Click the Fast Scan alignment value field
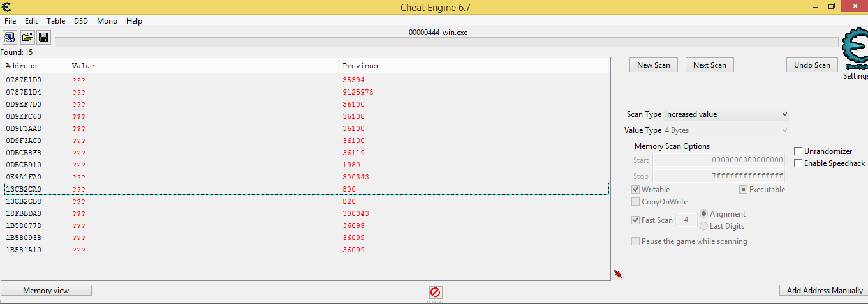The image size is (868, 304). [x=686, y=220]
